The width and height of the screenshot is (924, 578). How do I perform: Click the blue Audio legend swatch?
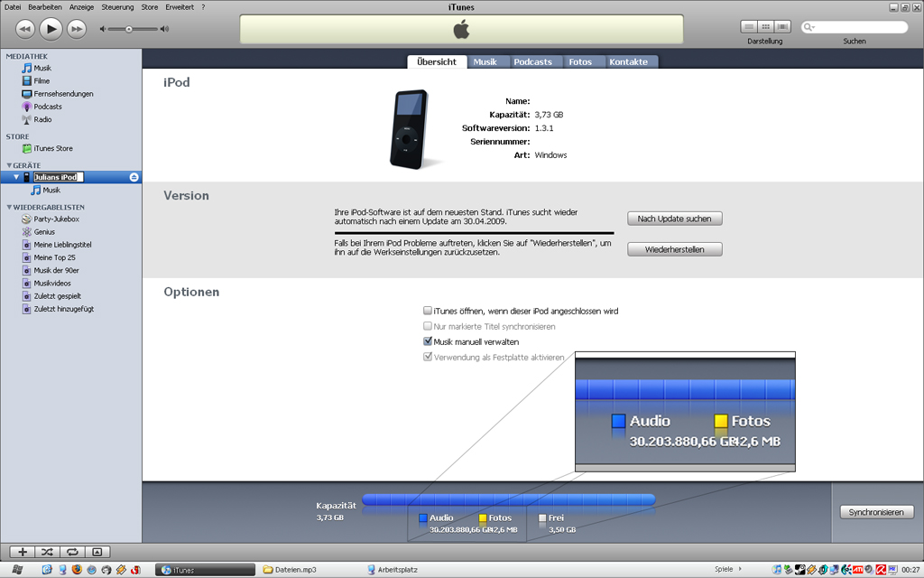click(422, 518)
